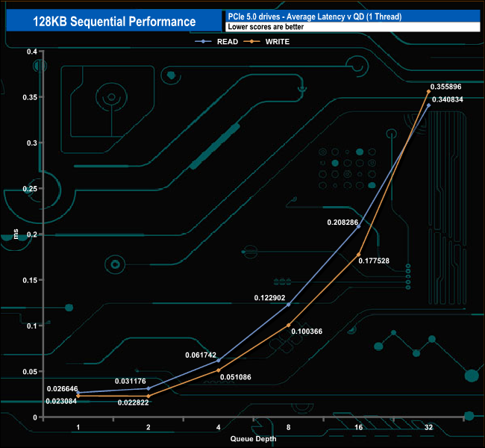Click the x-axis tick label 1
This screenshot has width=485, height=448.
78,427
